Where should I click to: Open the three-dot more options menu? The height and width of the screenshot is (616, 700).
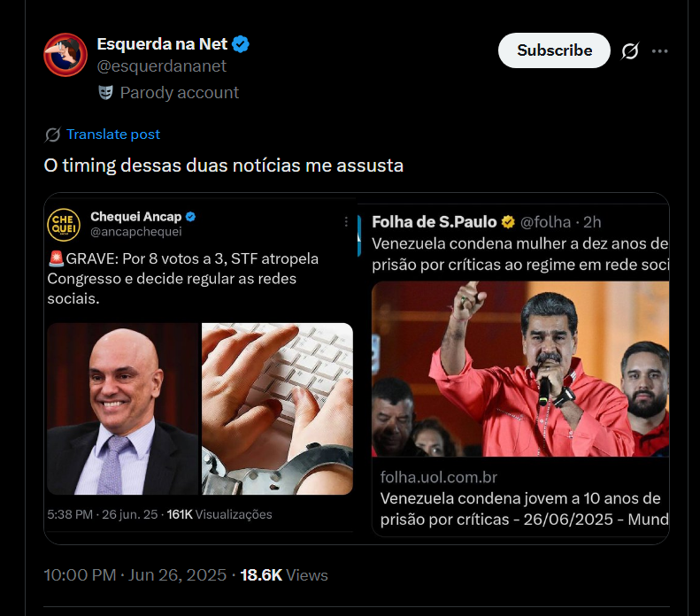tap(659, 50)
